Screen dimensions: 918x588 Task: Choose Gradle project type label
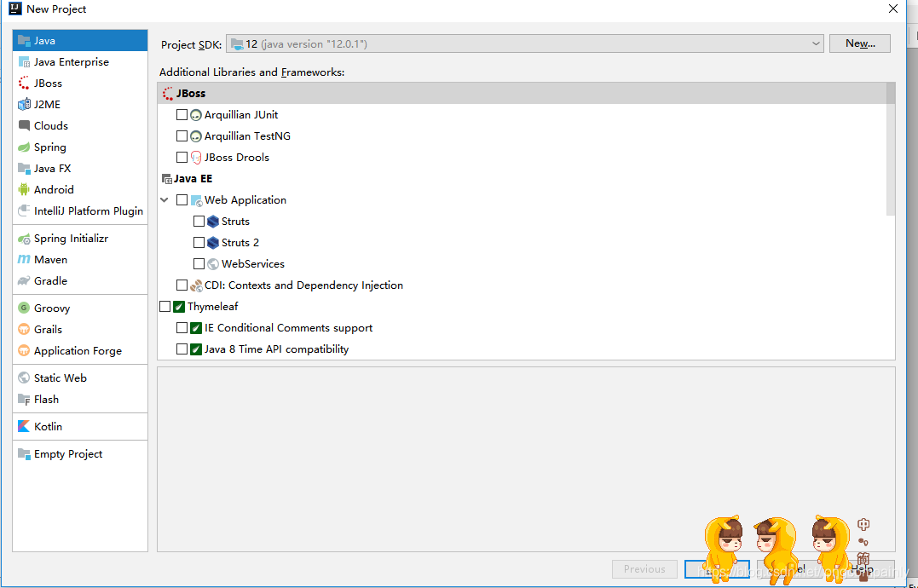(51, 281)
